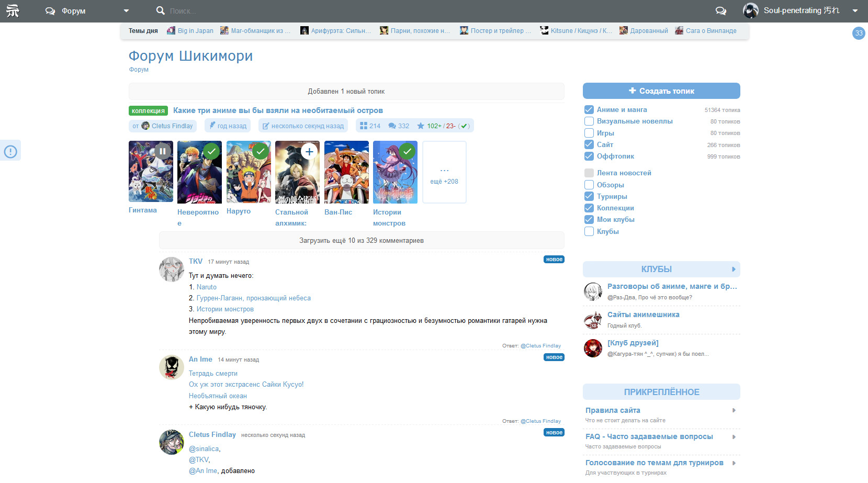Open the [Клуб друзей] club avatar
868x483 pixels.
(x=593, y=348)
